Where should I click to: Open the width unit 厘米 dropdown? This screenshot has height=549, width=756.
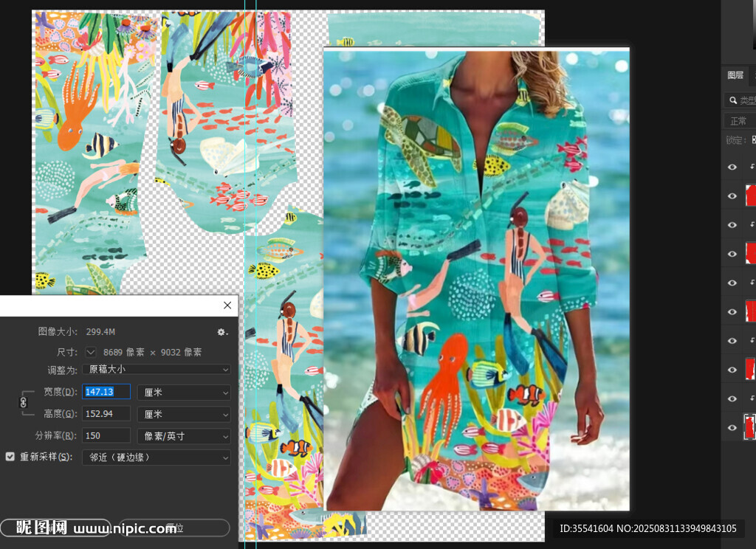pos(184,392)
